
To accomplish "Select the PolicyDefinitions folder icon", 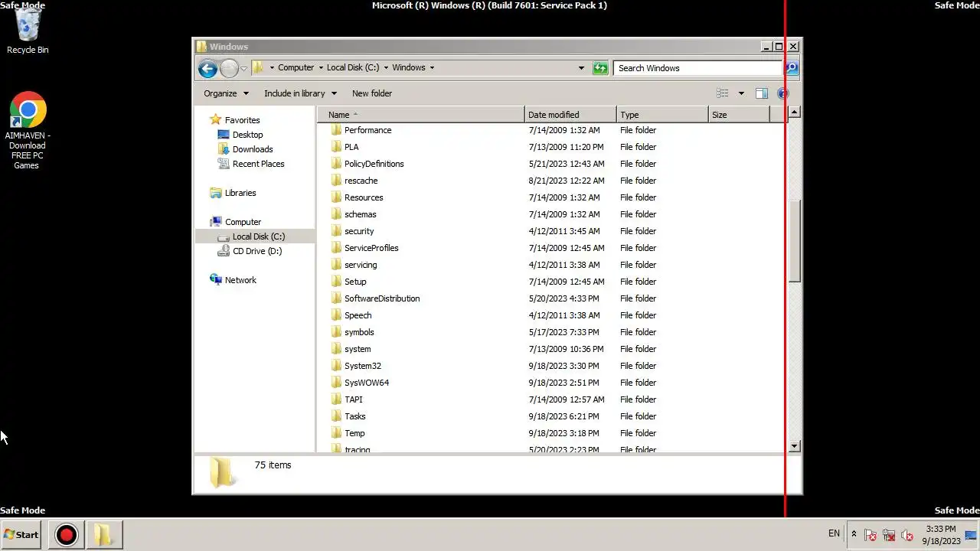I will (x=336, y=164).
